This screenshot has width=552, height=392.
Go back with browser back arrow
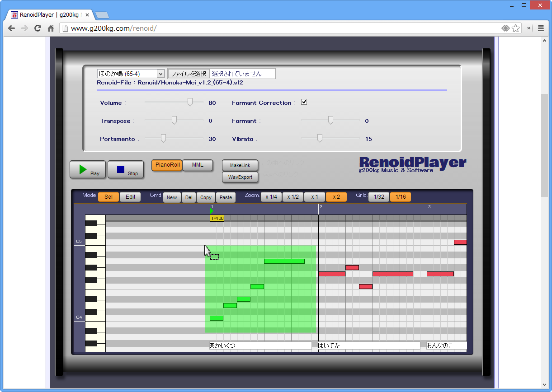pos(11,28)
